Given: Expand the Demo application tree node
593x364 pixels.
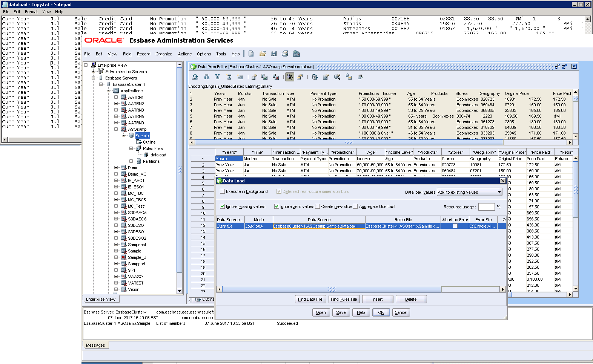Looking at the screenshot, I should pos(116,168).
